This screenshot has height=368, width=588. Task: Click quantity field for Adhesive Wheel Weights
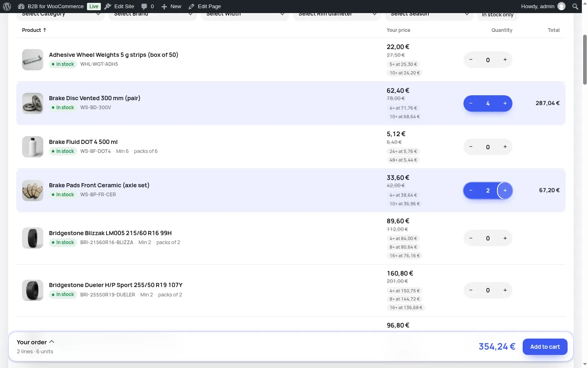click(488, 60)
